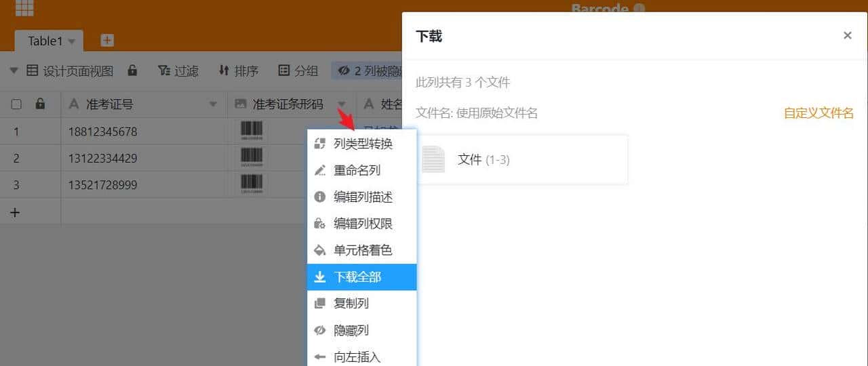
Task: Select the 文件 (1-3) download item
Action: tap(521, 159)
